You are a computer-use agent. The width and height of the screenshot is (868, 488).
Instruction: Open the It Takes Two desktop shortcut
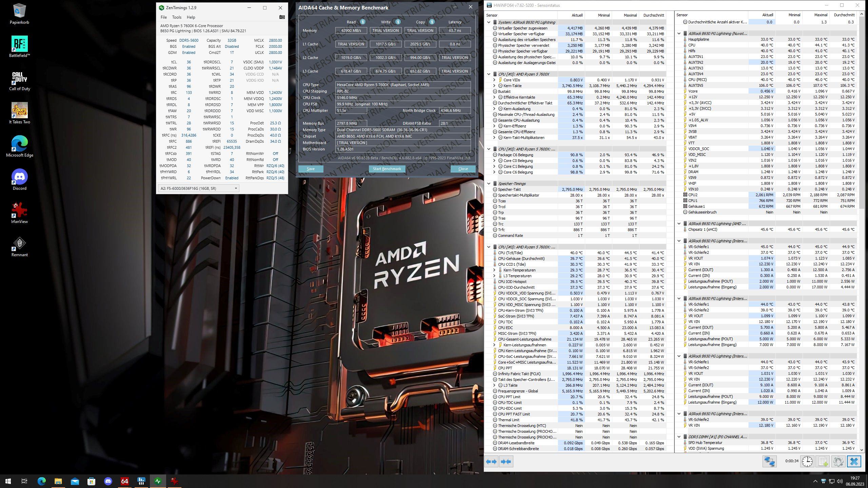point(19,113)
